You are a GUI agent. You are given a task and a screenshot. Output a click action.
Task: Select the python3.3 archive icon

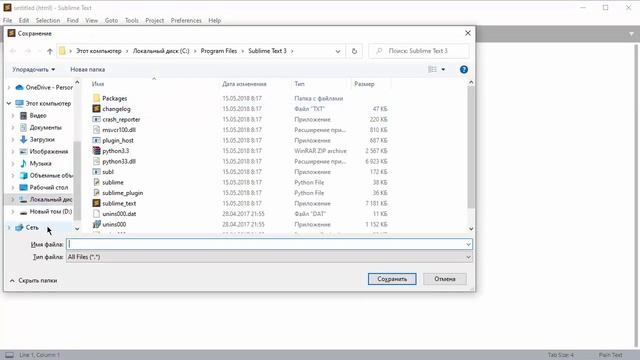click(x=96, y=151)
